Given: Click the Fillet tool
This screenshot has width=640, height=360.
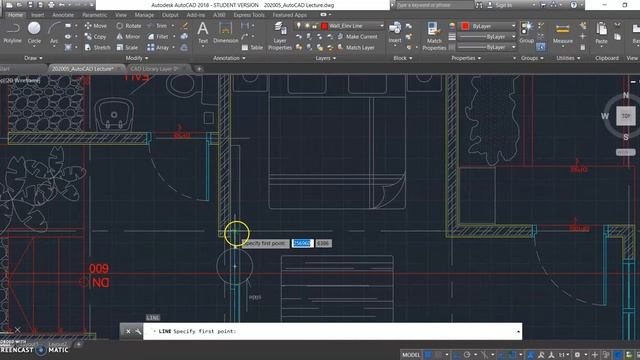Looking at the screenshot, I should tap(158, 36).
